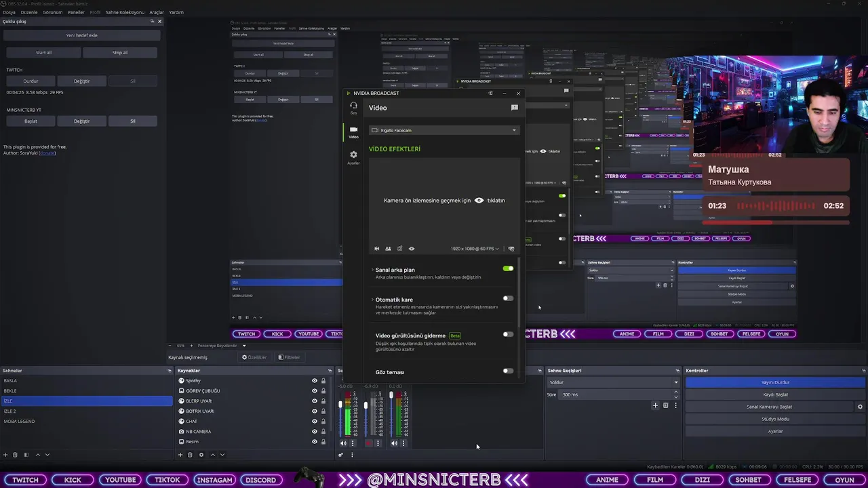Viewport: 868px width, 488px height.
Task: Hide the NB CAMERA source
Action: tap(314, 432)
